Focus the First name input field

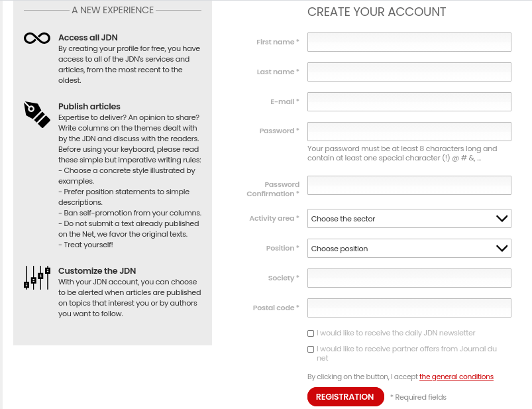coord(409,42)
